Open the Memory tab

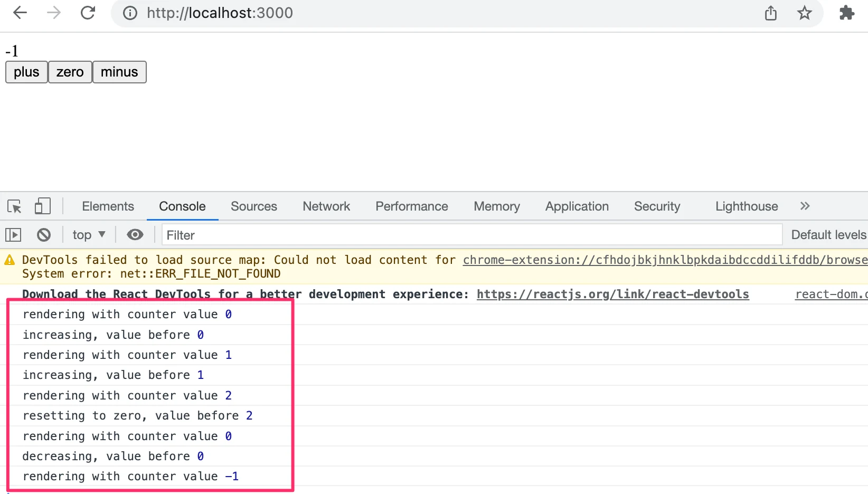click(x=497, y=206)
